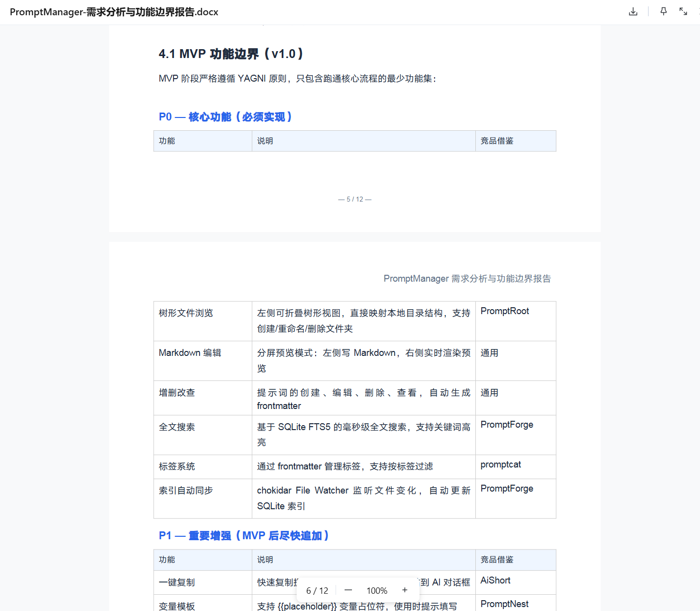Click the 100% zoom level display
Viewport: 700px width, 611px height.
[377, 591]
